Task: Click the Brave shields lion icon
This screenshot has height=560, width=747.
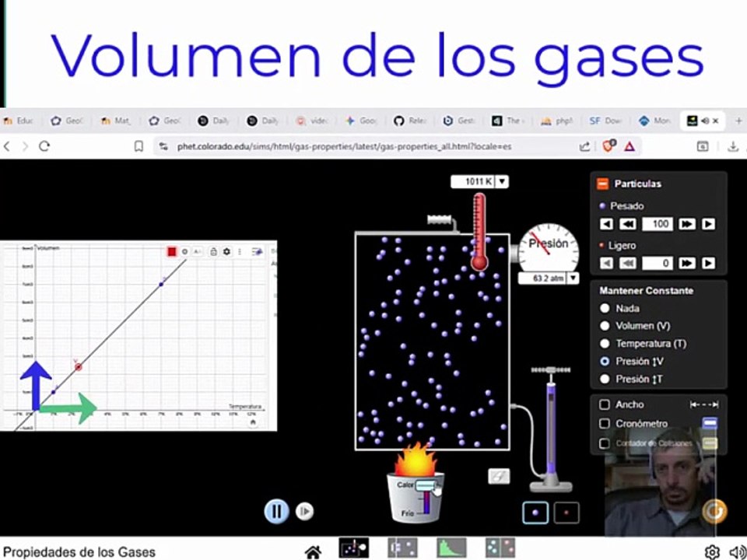Action: click(x=608, y=145)
